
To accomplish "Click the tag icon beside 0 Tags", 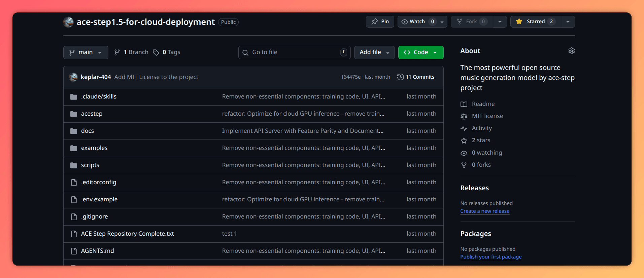I will click(156, 52).
